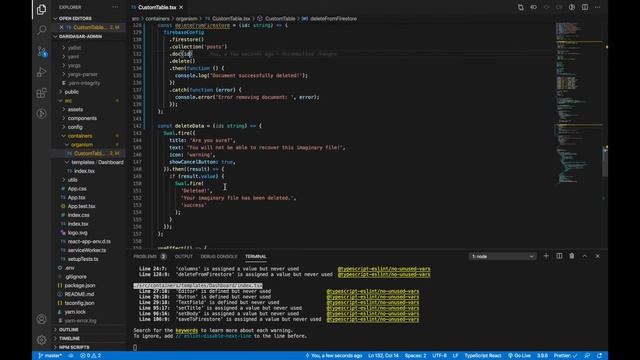Click Prettier status bar item
Image resolution: width=640 pixels, height=360 pixels.
tap(565, 356)
